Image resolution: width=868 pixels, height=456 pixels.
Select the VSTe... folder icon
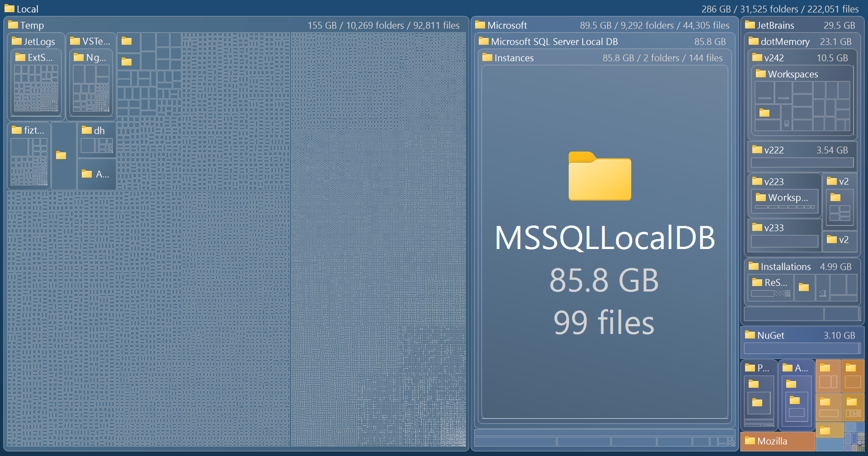pyautogui.click(x=75, y=41)
